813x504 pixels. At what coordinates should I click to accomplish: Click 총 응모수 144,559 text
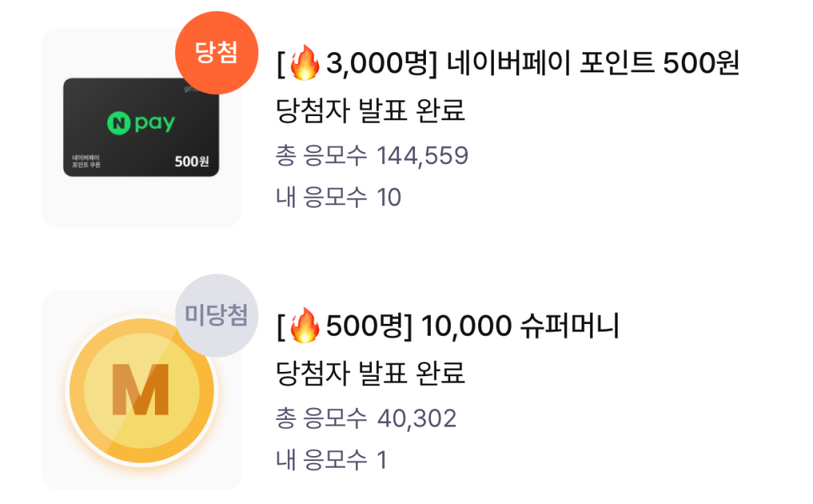point(372,156)
